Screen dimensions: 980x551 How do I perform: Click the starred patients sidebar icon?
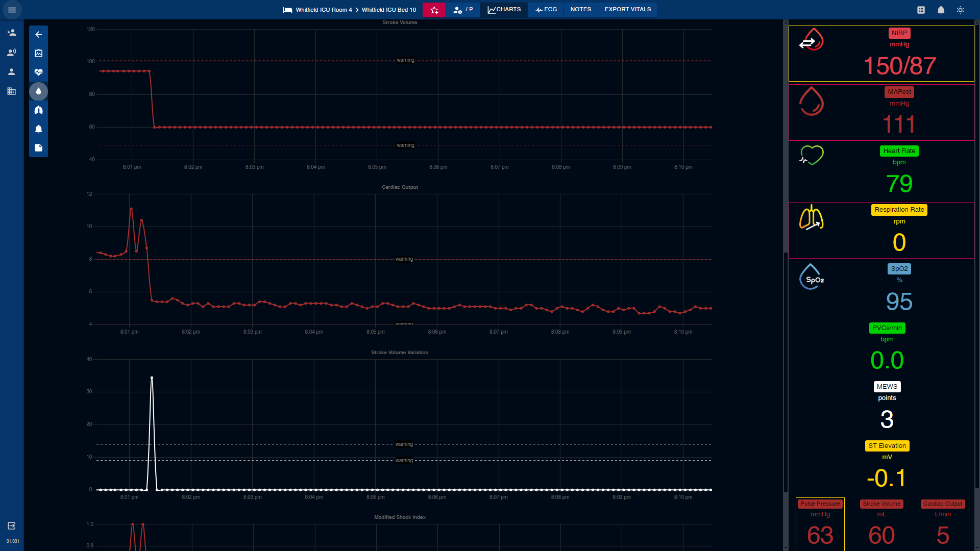(11, 33)
